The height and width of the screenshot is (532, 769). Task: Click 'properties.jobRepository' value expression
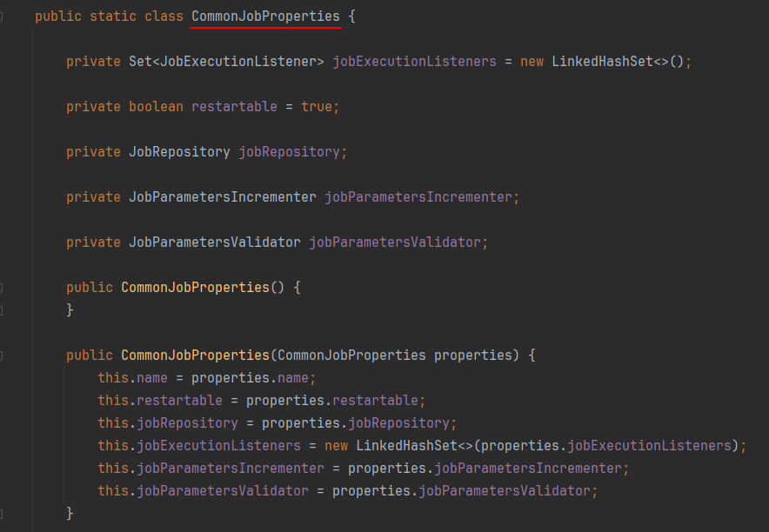(356, 422)
